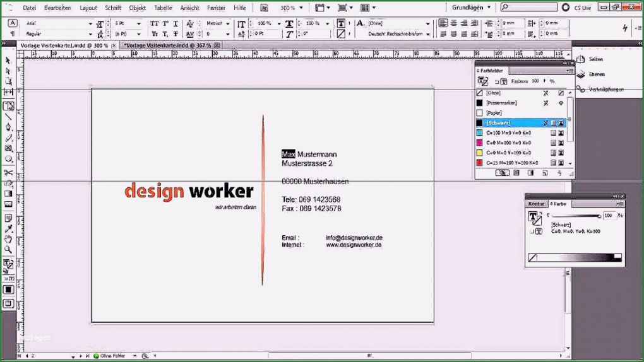Switch to the Kontur panel tab

pos(536,204)
